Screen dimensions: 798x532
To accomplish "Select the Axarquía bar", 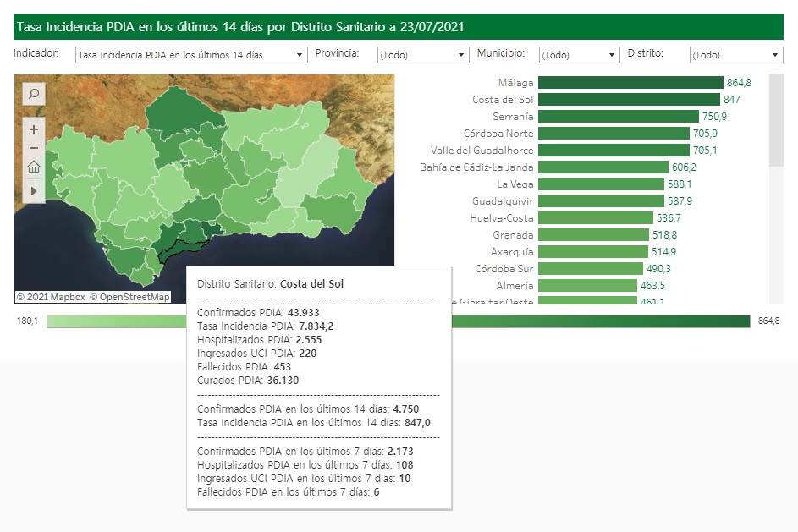I will pos(593,252).
